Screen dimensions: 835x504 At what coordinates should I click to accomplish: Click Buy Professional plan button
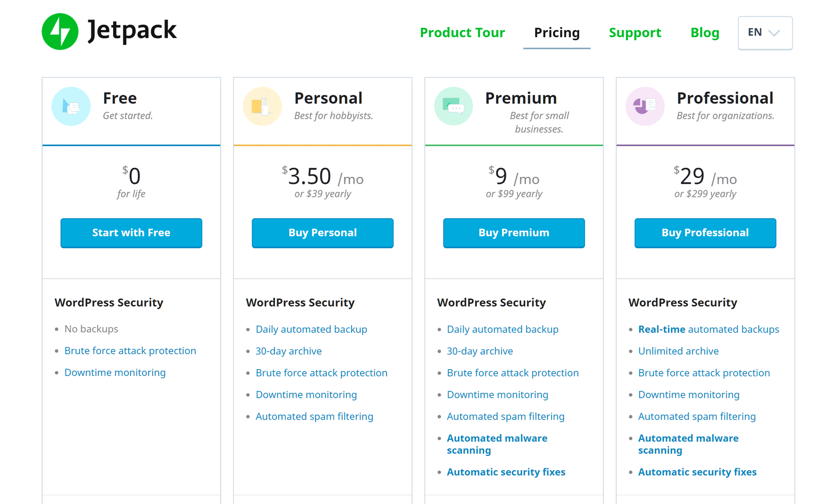click(704, 232)
